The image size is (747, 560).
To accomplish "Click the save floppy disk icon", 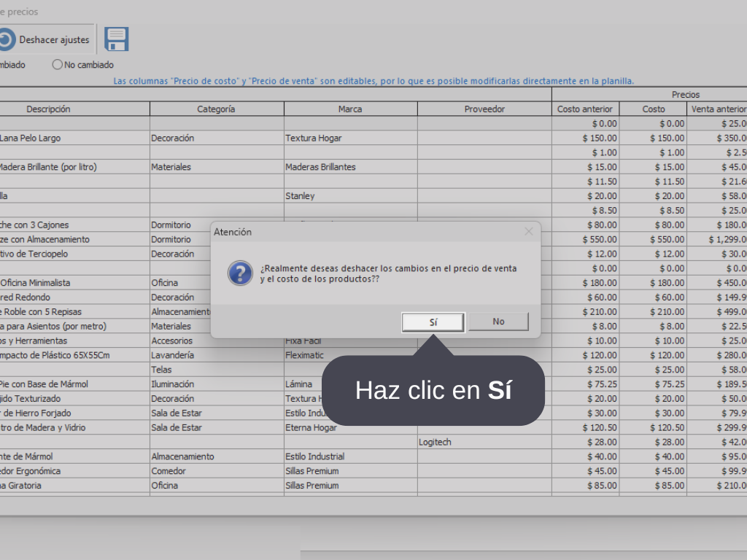I will [117, 39].
